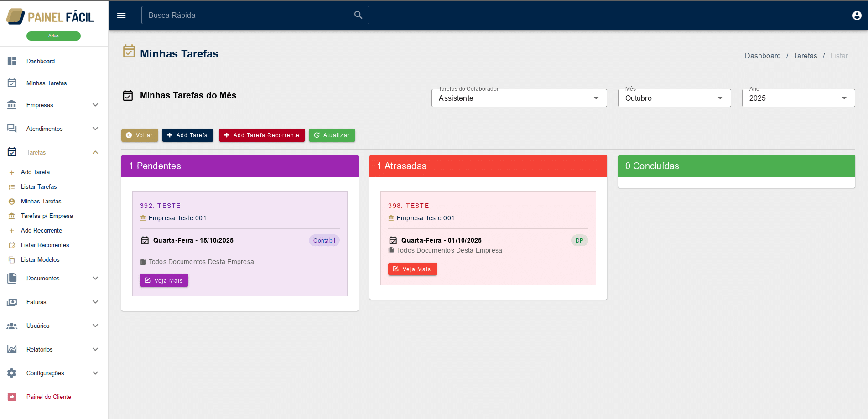
Task: Open the user account icon
Action: 857,16
